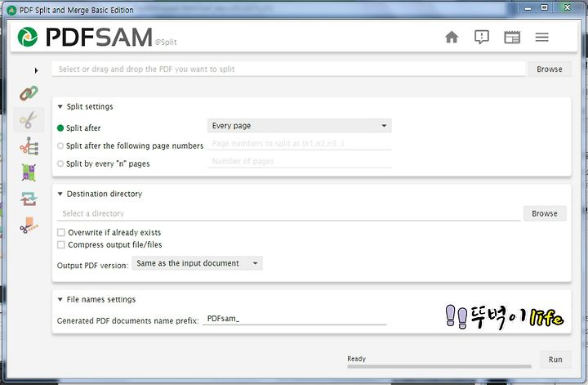Click the Ready status text
Viewport: 588px width, 385px height.
356,359
